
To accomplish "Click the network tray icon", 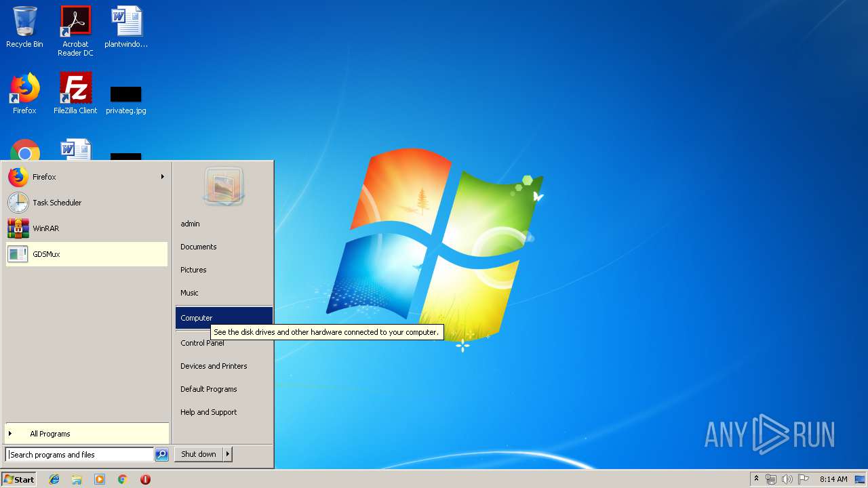I will tap(771, 479).
